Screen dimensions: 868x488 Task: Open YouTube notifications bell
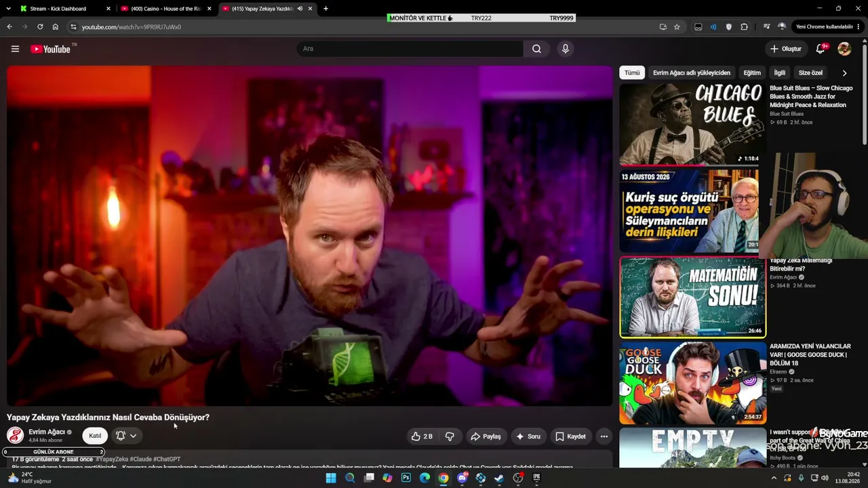[821, 49]
